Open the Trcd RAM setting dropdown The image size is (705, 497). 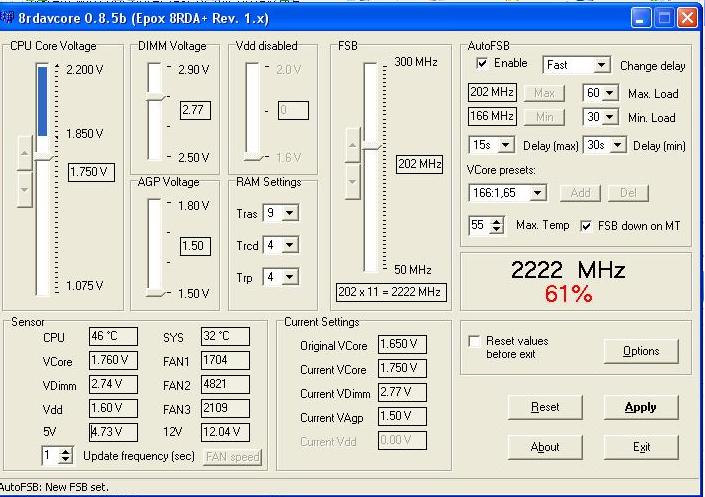pos(290,245)
